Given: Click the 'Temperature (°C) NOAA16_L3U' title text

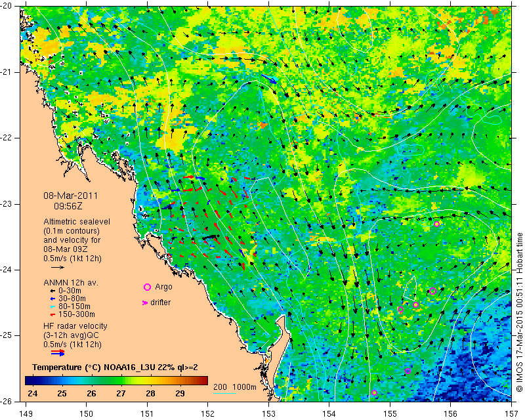Looking at the screenshot, I should [93, 367].
